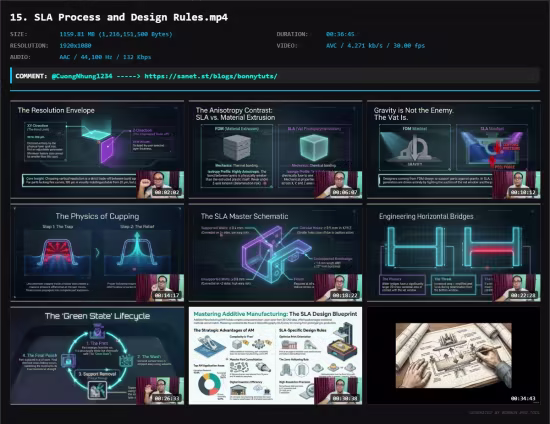The image size is (550, 424).
Task: Click the teal cube in the SLA panel
Action: 314,147
